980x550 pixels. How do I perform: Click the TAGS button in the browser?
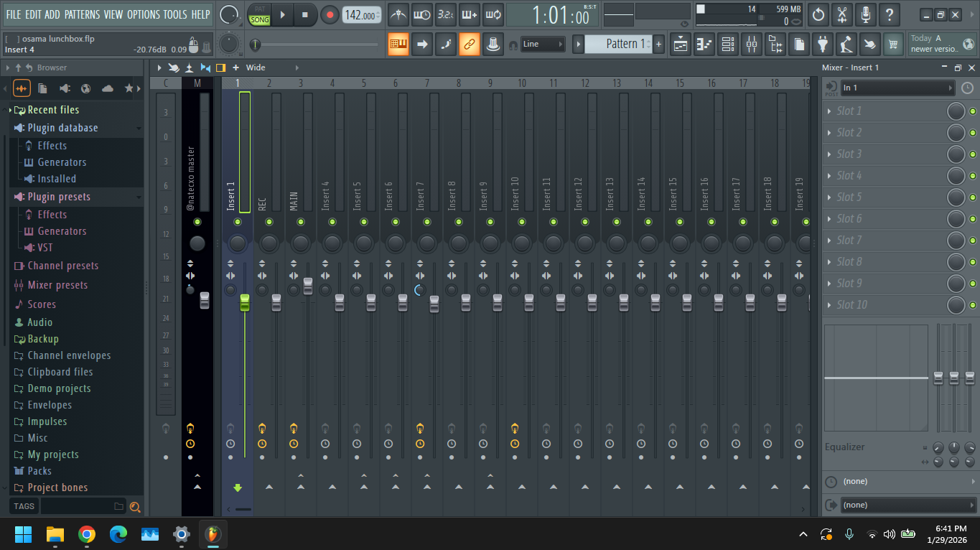point(24,506)
